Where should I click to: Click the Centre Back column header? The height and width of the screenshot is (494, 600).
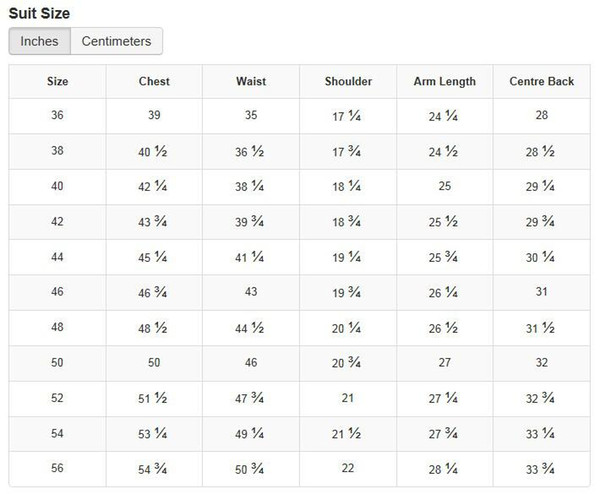(x=541, y=81)
